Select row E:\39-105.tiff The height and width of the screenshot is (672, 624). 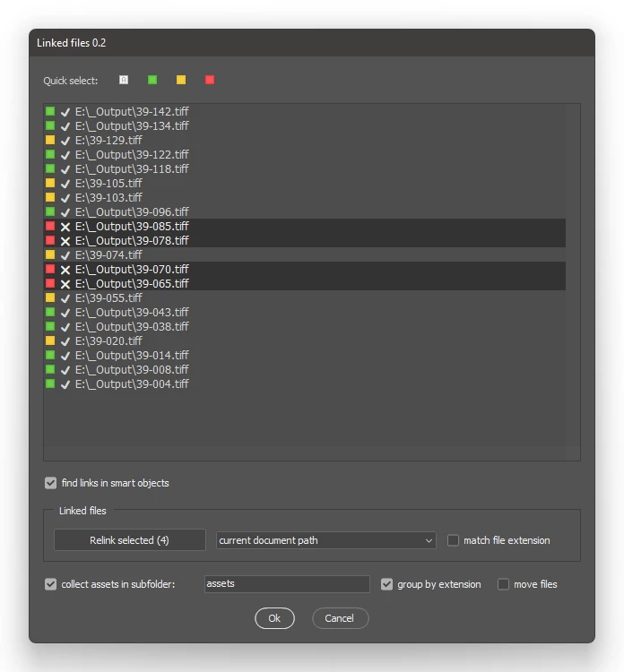(305, 184)
